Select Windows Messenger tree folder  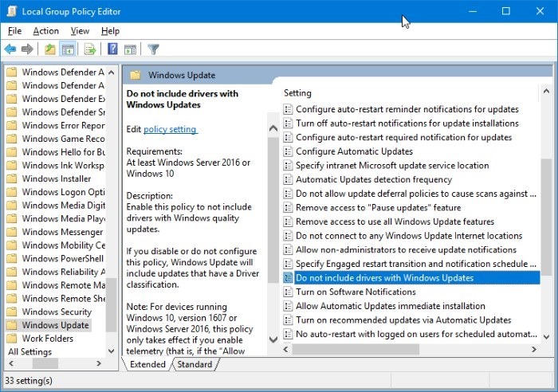(x=62, y=232)
